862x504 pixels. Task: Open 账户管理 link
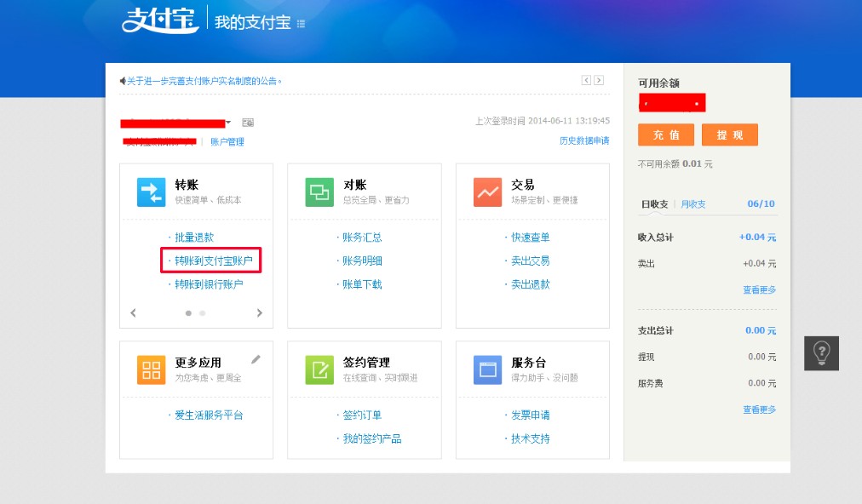tap(227, 142)
